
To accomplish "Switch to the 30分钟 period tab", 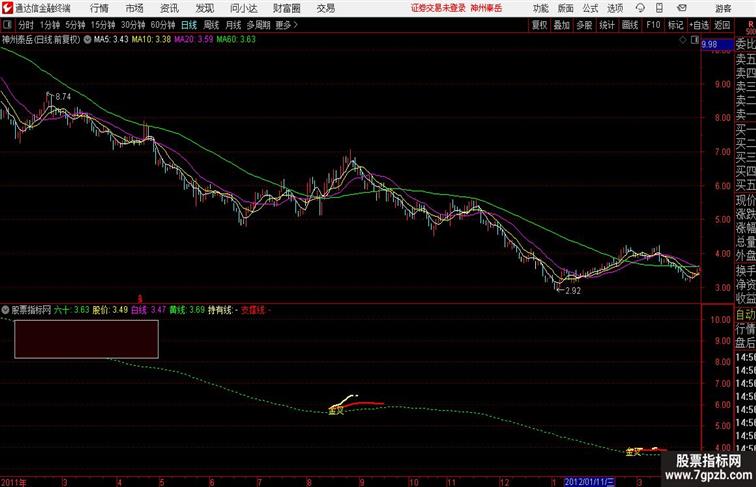I will click(x=133, y=25).
